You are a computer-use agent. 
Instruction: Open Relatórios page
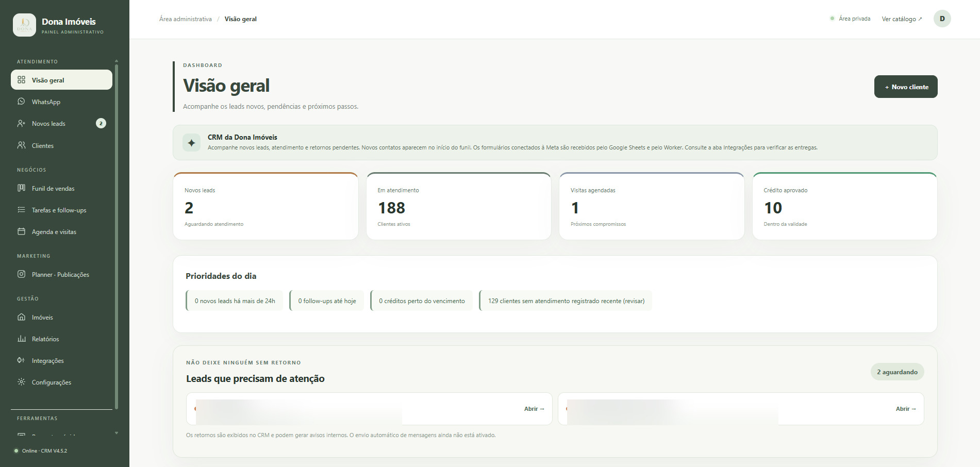[x=61, y=339]
